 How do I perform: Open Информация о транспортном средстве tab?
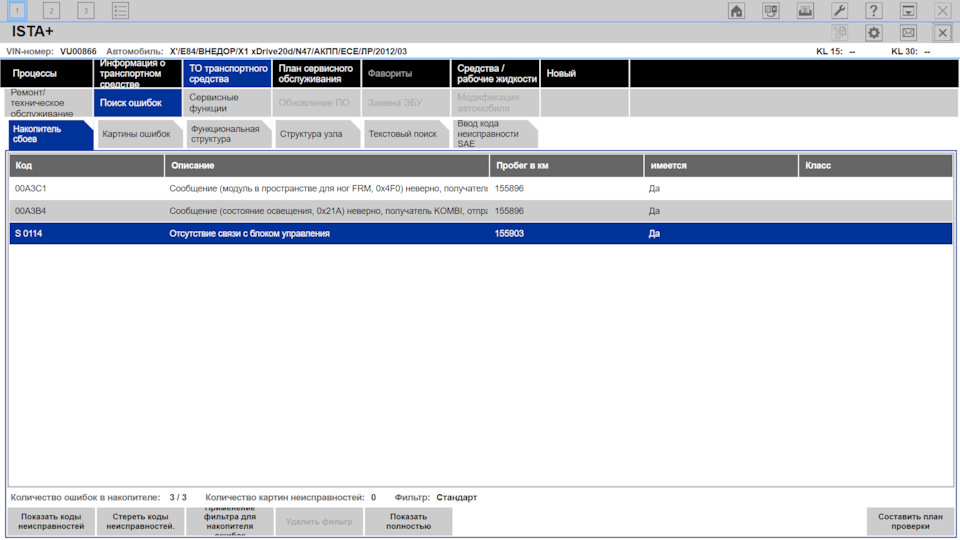pos(137,73)
